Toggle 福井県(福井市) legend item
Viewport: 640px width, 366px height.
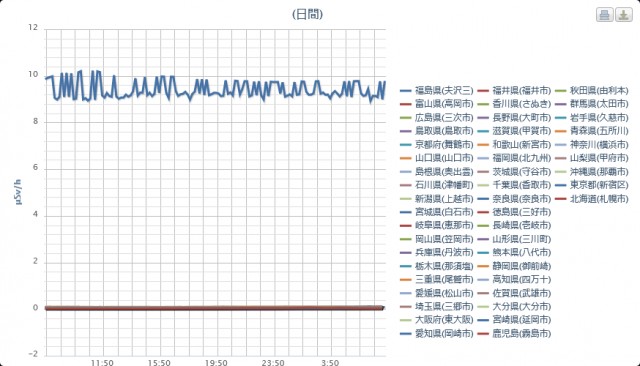(x=514, y=91)
